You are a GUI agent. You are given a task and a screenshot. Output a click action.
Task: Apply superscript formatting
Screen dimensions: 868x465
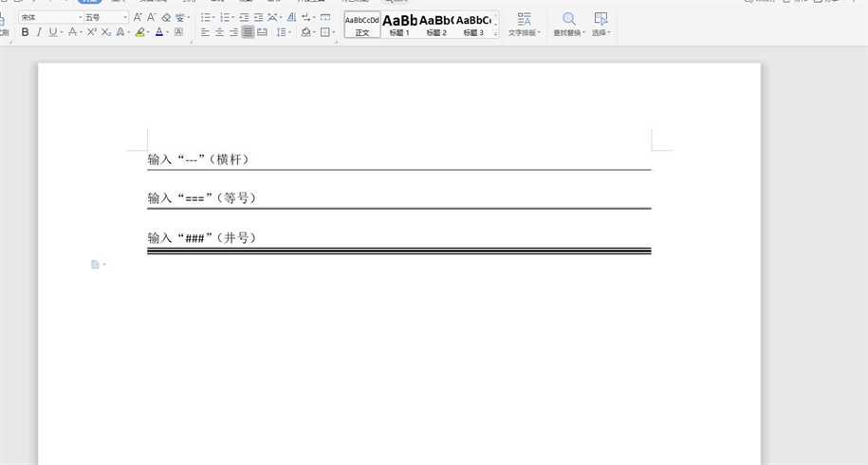[x=92, y=32]
